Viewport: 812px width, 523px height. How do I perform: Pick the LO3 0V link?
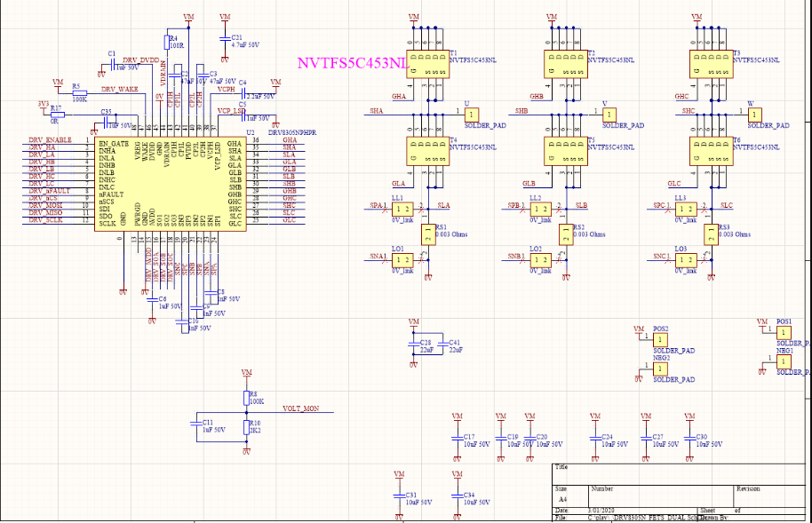pyautogui.click(x=686, y=260)
